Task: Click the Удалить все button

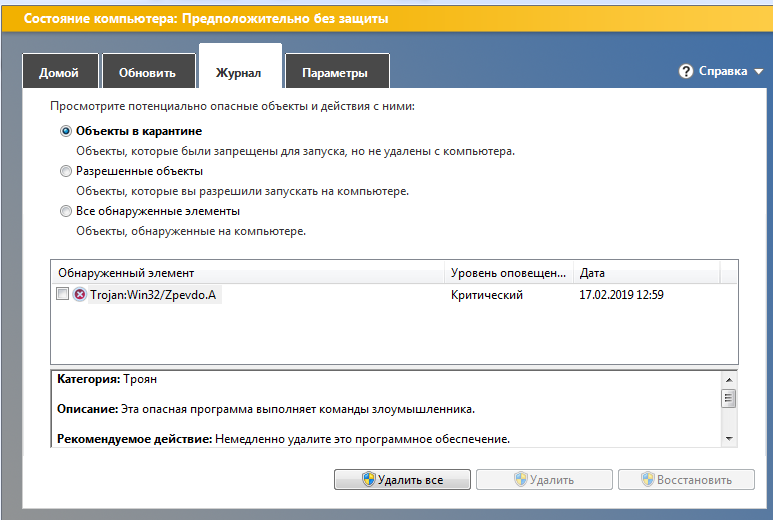Action: (402, 480)
